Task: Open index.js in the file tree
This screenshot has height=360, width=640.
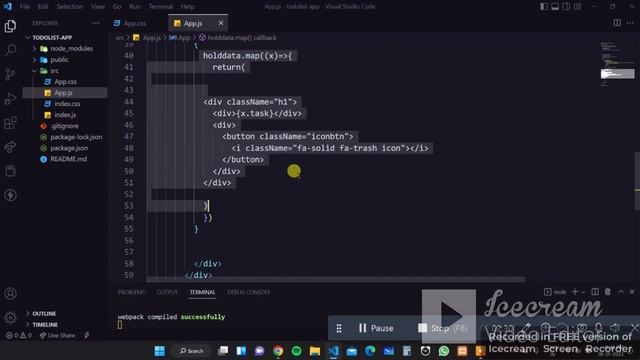Action: click(65, 115)
